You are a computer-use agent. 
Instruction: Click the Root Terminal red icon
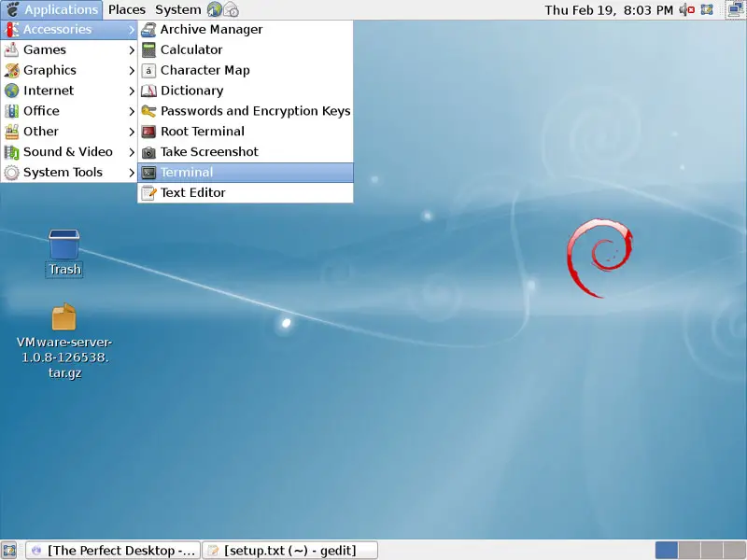148,132
